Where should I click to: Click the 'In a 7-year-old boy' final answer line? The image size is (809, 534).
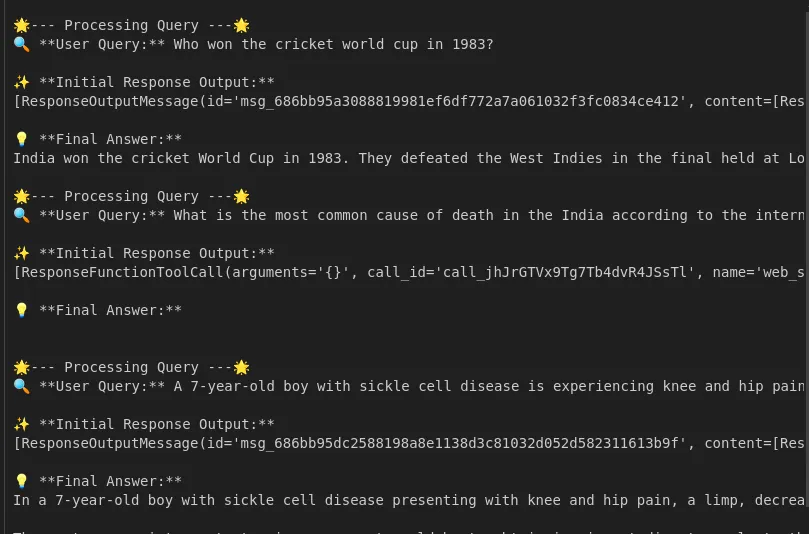point(409,500)
